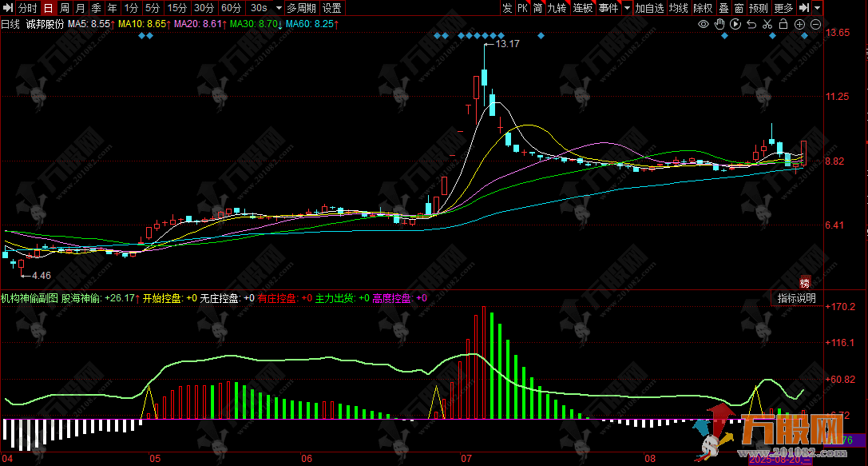This screenshot has width=868, height=466.
Task: Click the 预测 forecast button
Action: click(759, 8)
